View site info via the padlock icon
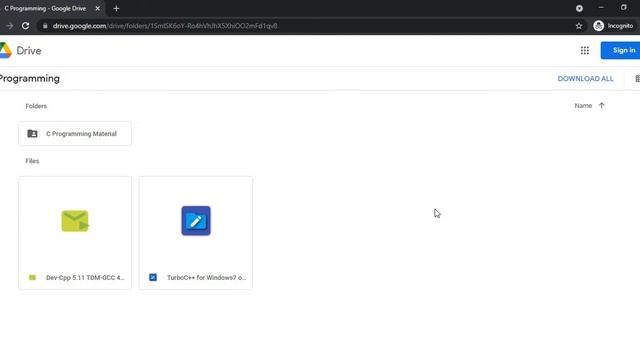Image resolution: width=640 pixels, height=360 pixels. coord(45,26)
